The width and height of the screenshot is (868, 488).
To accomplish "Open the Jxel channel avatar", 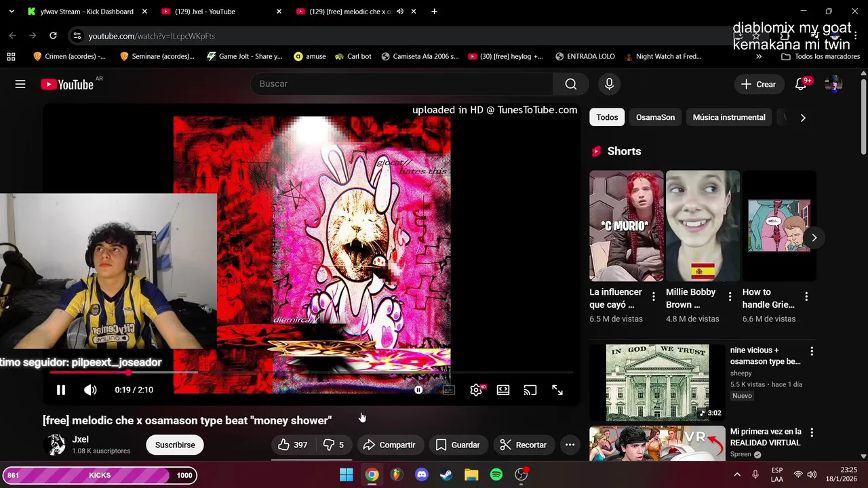I will (54, 445).
